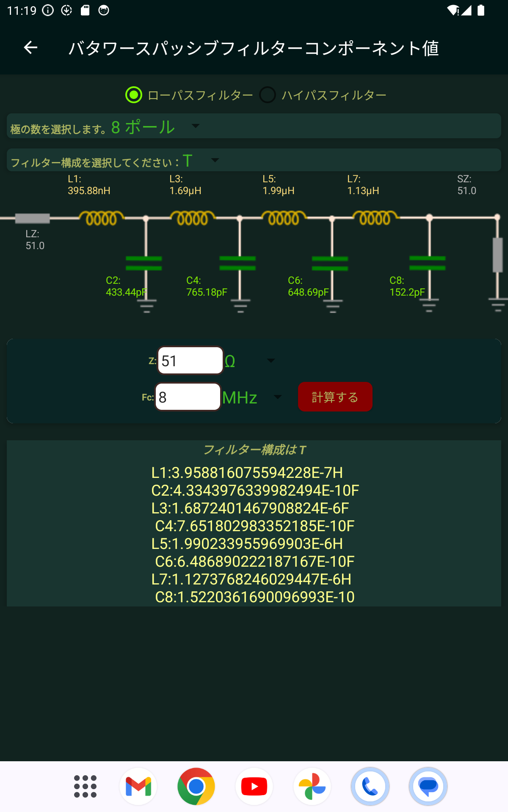This screenshot has height=812, width=508.
Task: Launch Google Photos from the dock
Action: [x=312, y=787]
